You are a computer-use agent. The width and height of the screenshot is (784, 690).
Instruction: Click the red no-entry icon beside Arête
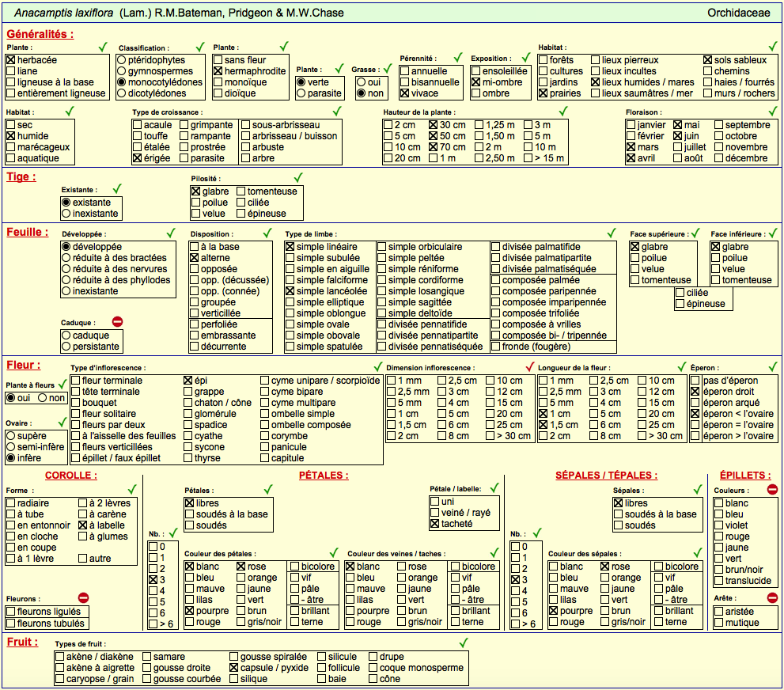[772, 597]
